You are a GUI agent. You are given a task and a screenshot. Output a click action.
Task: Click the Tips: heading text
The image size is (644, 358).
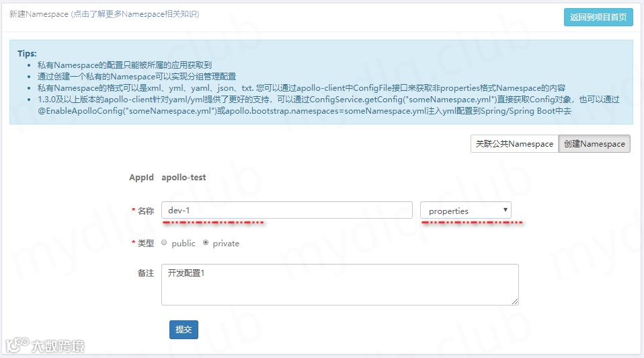pyautogui.click(x=27, y=53)
